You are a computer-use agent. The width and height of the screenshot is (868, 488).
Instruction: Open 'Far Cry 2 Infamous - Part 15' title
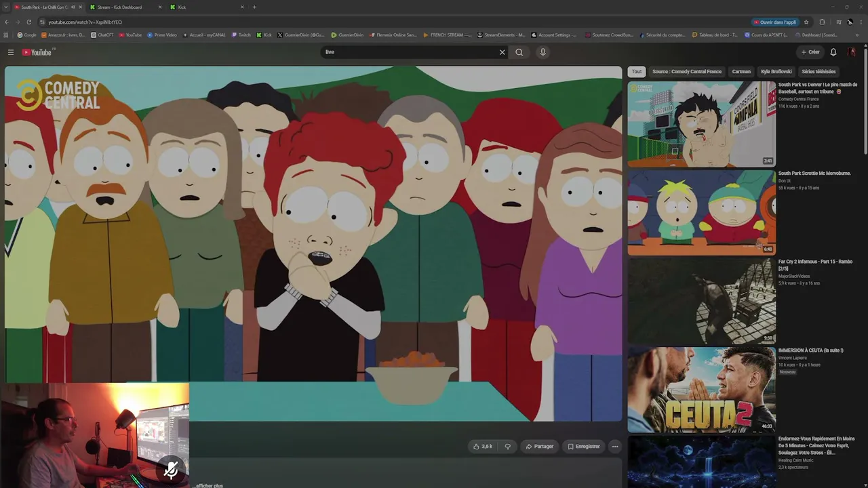point(816,264)
